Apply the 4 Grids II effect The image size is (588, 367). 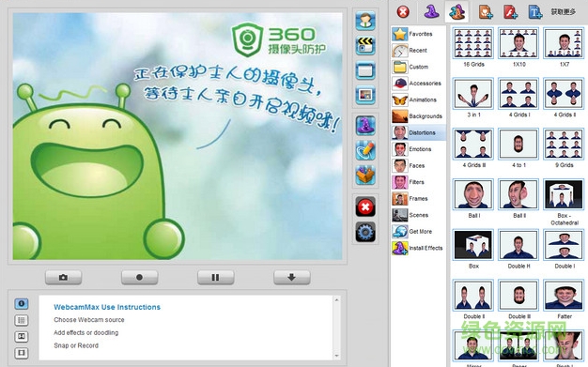pyautogui.click(x=564, y=93)
